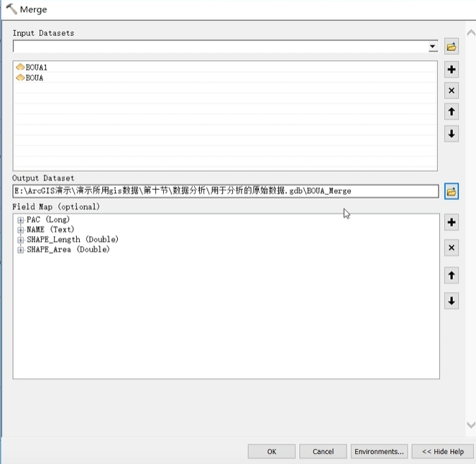Cancel the Merge dialog
The image size is (476, 464).
pyautogui.click(x=323, y=452)
